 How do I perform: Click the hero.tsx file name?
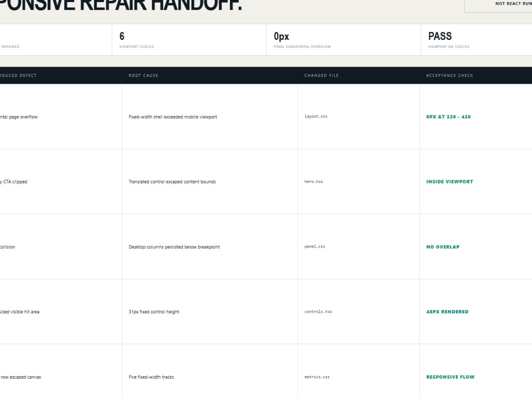click(313, 181)
